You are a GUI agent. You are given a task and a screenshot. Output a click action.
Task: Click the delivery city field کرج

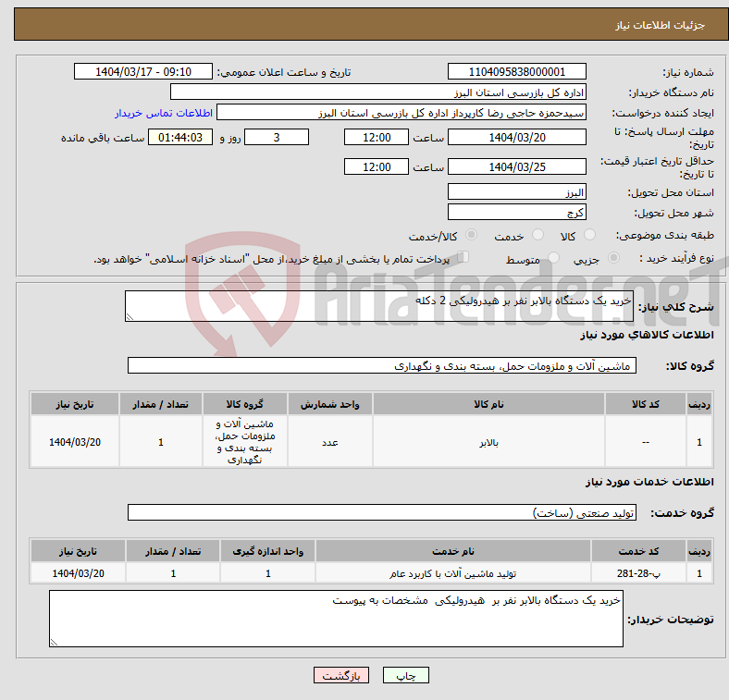coord(516,212)
